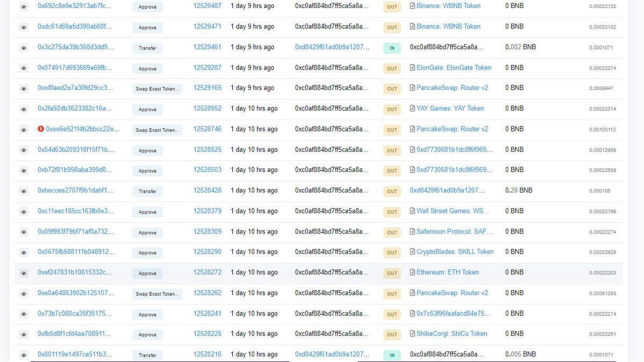Click the contract icon beside ElonGate: ElonGate Token
Image resolution: width=644 pixels, height=362 pixels.
pos(412,68)
